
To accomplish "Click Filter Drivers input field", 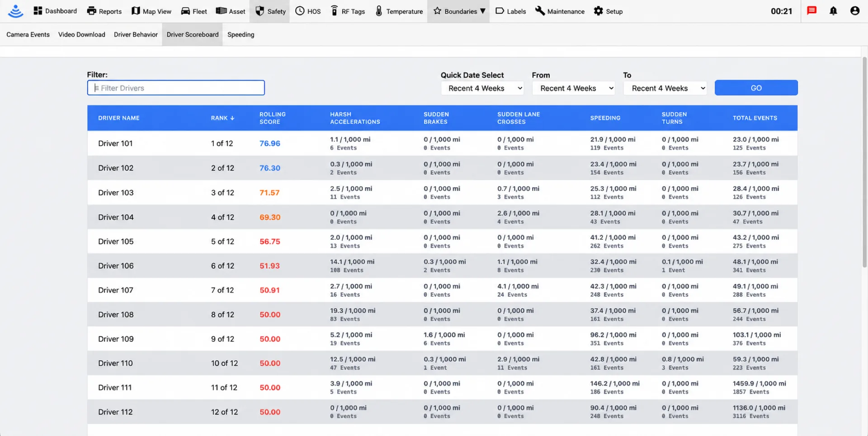I will (176, 88).
